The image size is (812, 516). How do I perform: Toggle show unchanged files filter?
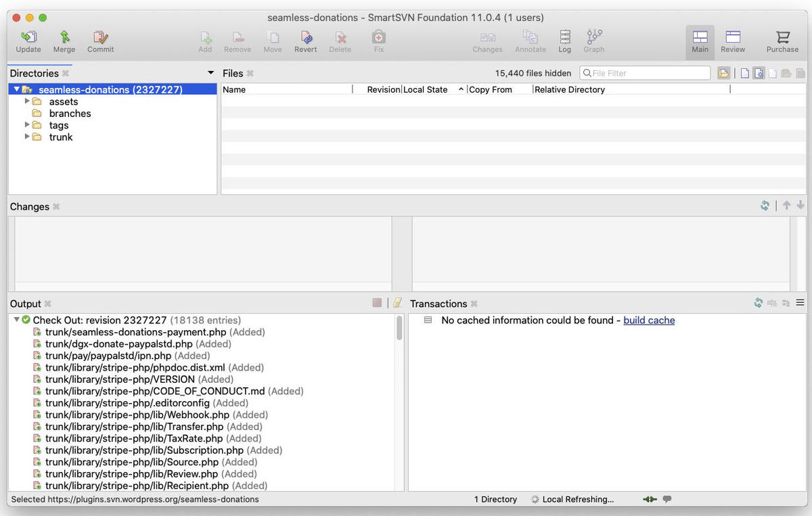click(745, 73)
